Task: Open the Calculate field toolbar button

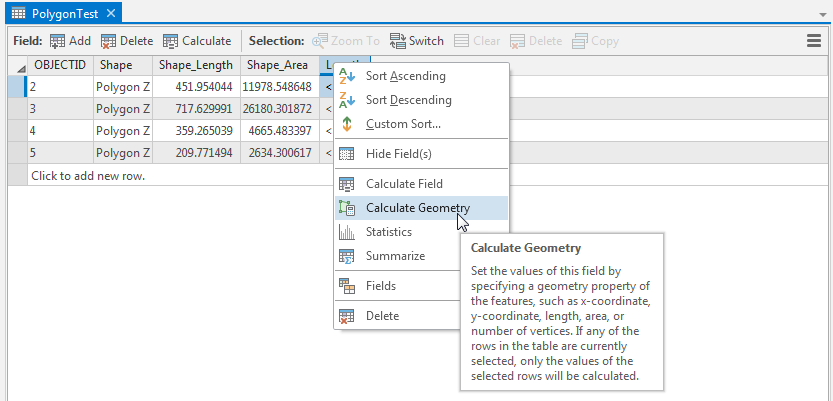Action: (197, 41)
